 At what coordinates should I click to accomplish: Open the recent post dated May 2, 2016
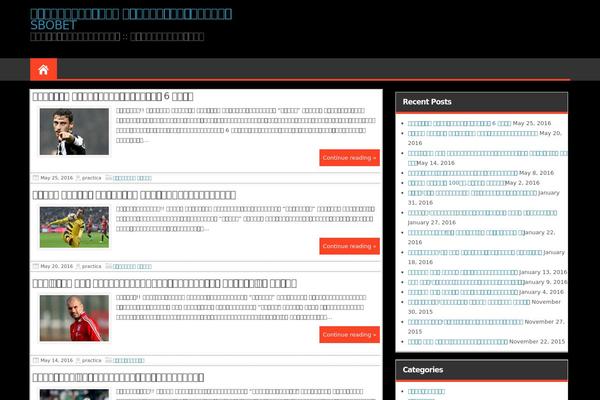[x=456, y=183]
